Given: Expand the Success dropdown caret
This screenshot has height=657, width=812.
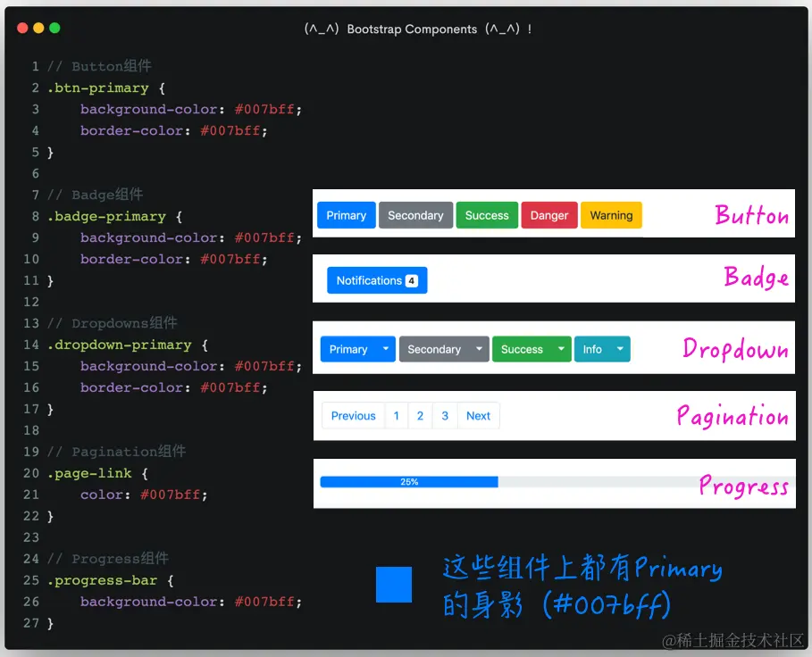Looking at the screenshot, I should point(561,349).
